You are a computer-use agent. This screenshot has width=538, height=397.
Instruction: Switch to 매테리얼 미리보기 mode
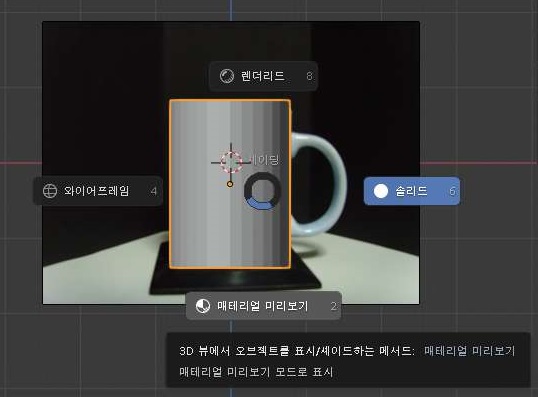(264, 306)
